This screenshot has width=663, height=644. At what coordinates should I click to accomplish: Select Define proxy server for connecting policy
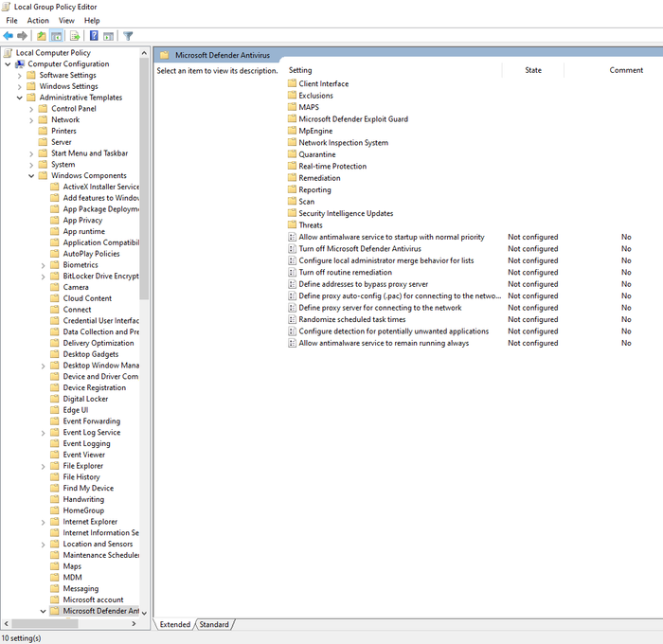point(380,308)
